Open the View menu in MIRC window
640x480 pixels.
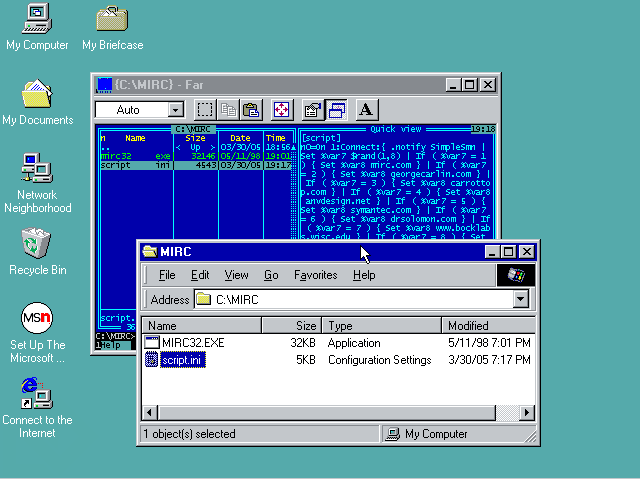pyautogui.click(x=236, y=275)
